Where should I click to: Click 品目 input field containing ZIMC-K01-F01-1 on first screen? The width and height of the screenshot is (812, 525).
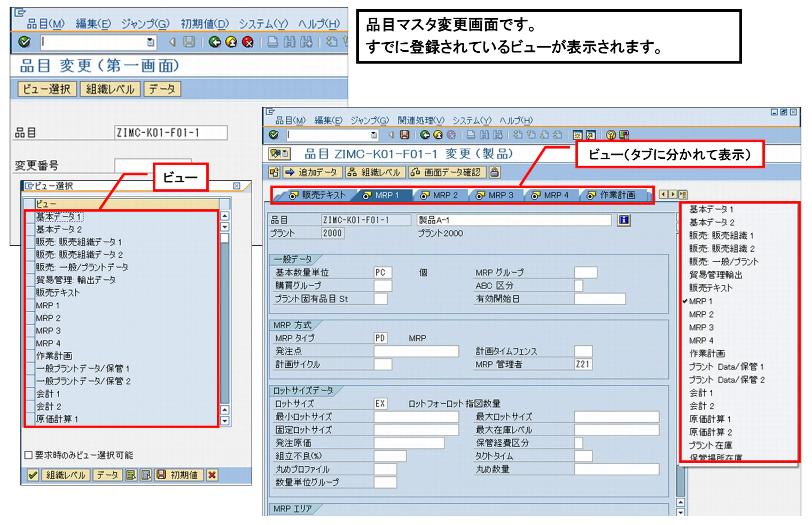point(171,133)
